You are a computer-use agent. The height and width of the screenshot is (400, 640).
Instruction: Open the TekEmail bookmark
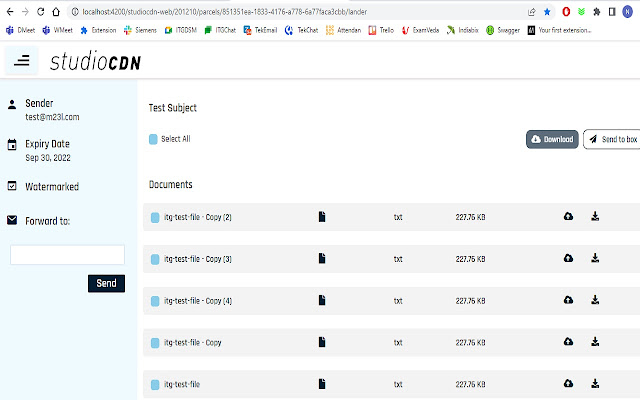pyautogui.click(x=260, y=30)
